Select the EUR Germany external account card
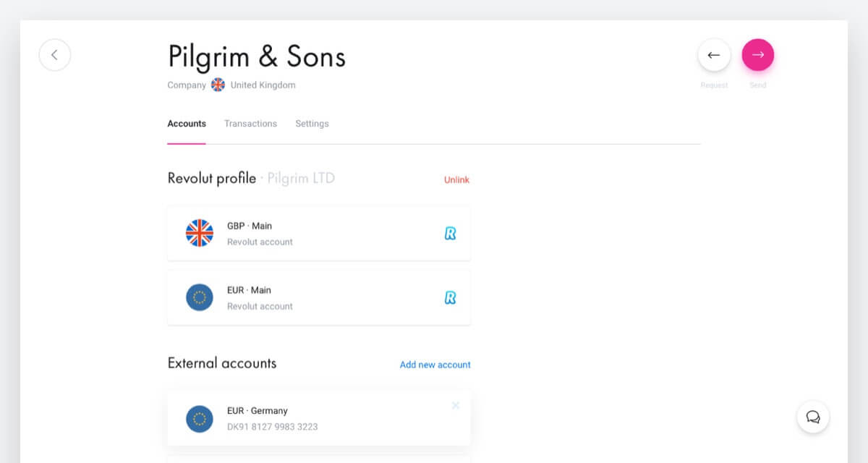This screenshot has height=463, width=868. (318, 418)
